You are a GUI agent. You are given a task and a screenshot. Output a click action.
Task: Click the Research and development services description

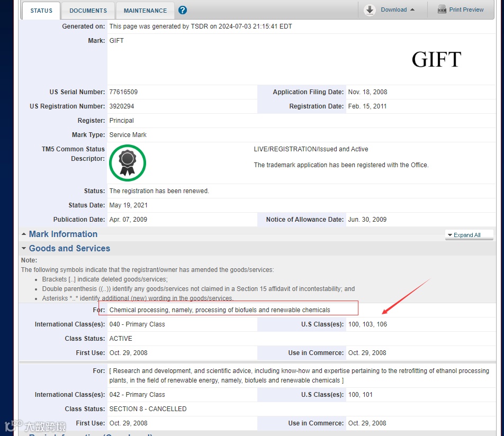(x=299, y=376)
